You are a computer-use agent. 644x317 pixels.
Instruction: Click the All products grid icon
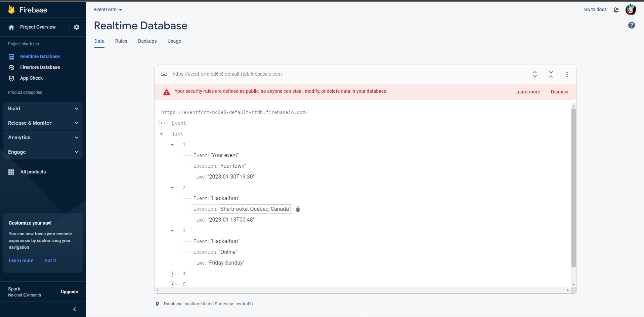[11, 172]
